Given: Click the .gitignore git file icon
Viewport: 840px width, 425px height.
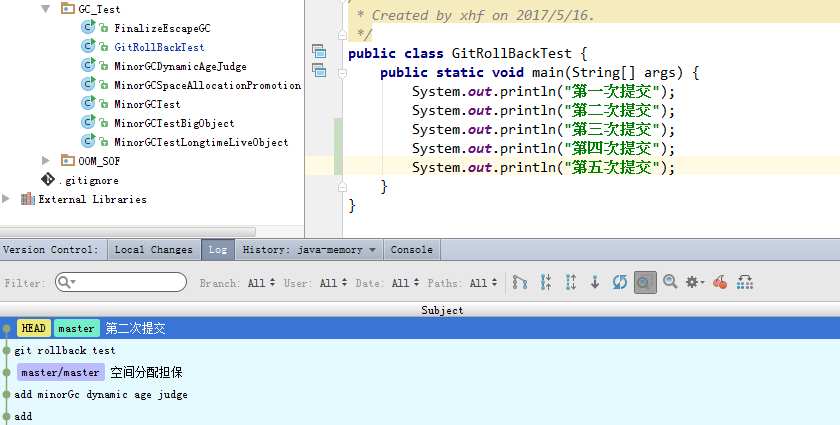Looking at the screenshot, I should (48, 179).
